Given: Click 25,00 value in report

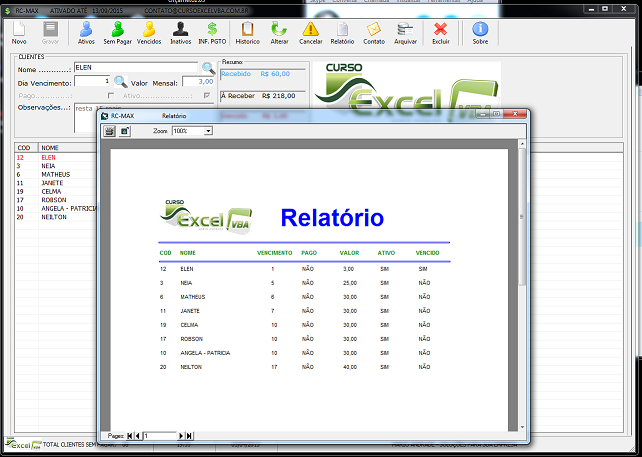Looking at the screenshot, I should coord(350,283).
